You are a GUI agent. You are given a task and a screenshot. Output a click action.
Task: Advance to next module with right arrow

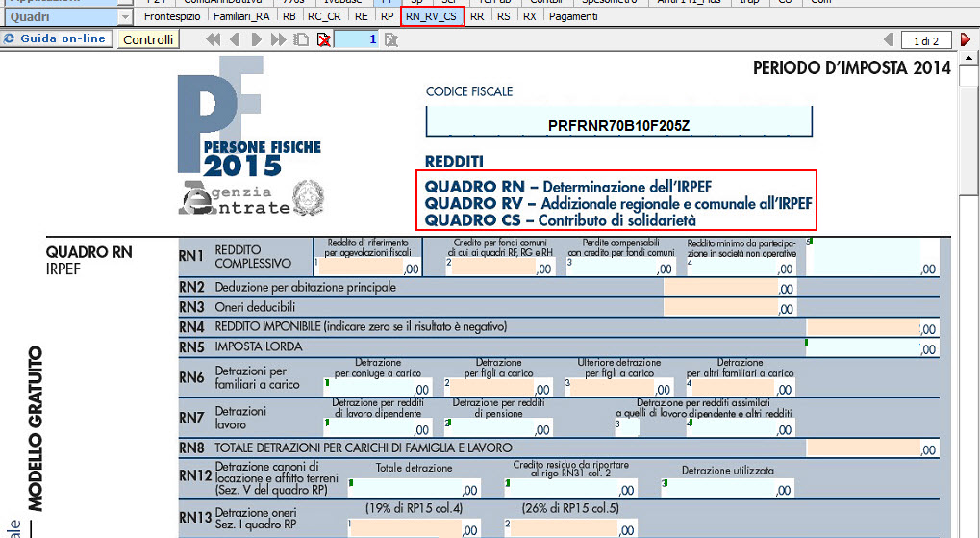257,39
